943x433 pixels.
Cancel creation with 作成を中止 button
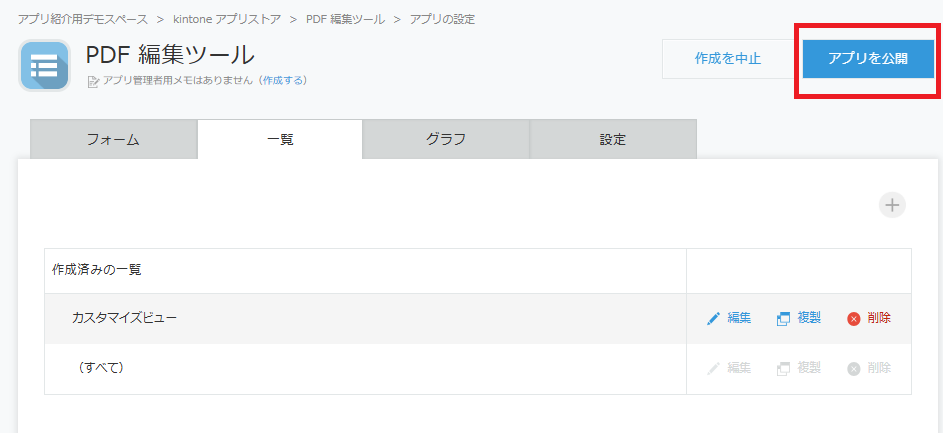coord(727,59)
